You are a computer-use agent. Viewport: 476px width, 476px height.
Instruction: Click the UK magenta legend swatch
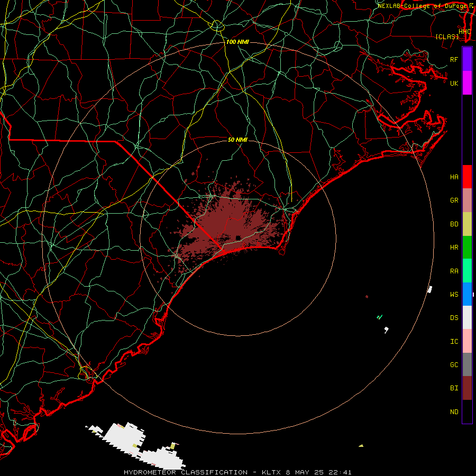pos(467,83)
